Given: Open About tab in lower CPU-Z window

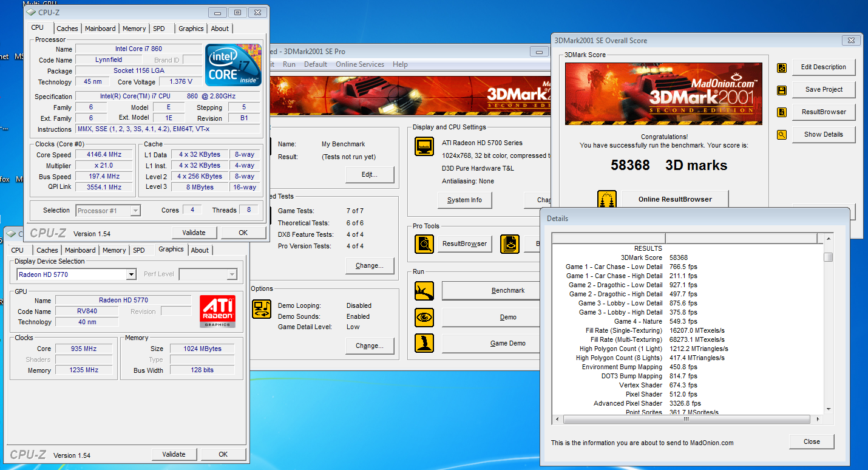Looking at the screenshot, I should (x=200, y=250).
